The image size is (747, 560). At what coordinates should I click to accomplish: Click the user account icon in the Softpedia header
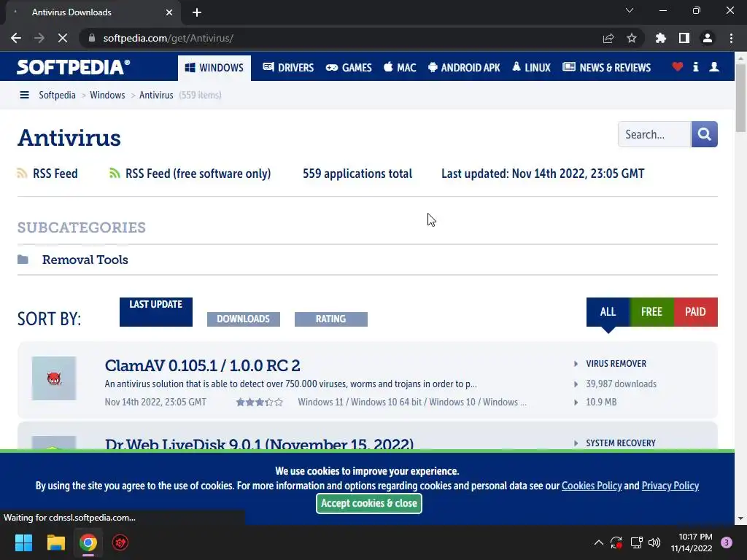[x=713, y=66]
